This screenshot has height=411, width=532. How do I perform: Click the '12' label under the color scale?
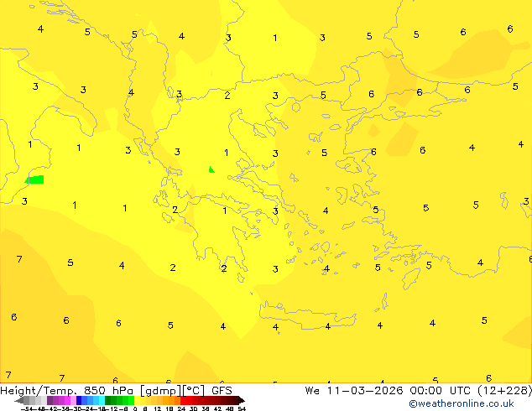pos(158,408)
